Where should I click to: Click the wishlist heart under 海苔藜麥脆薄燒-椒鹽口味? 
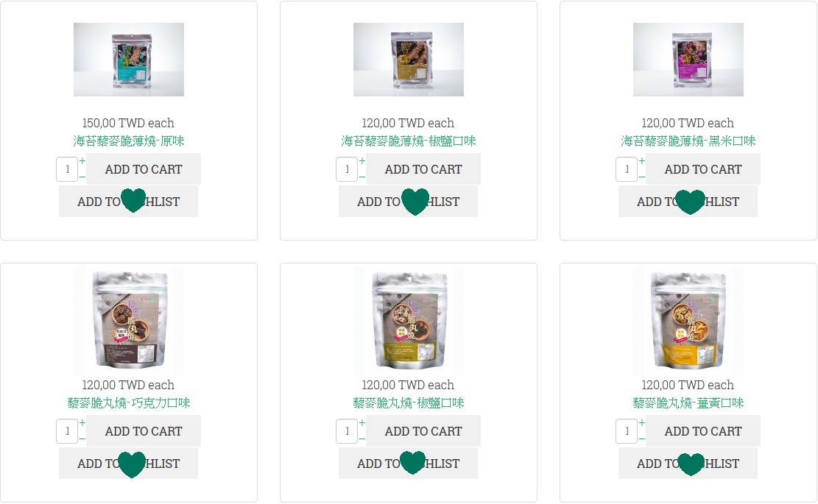pyautogui.click(x=415, y=201)
